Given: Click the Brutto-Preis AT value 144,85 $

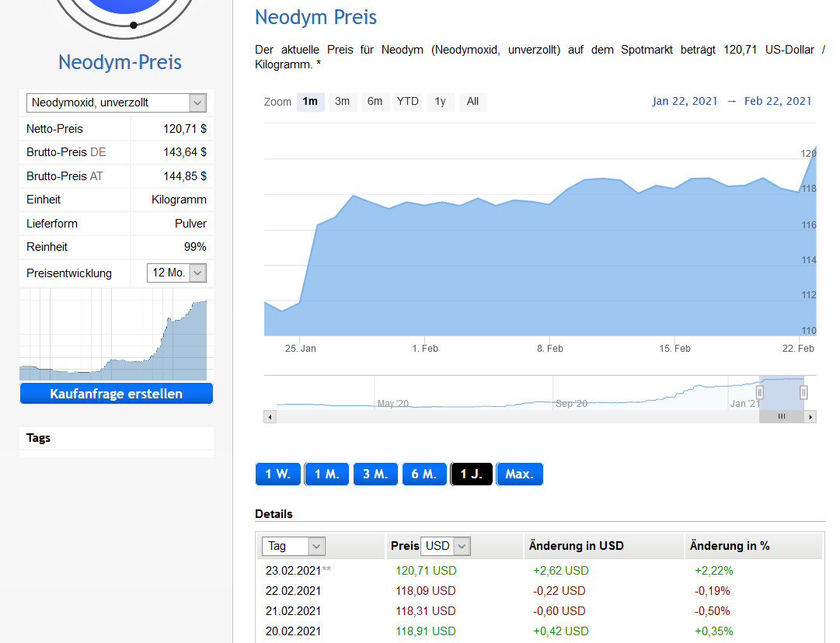Looking at the screenshot, I should click(185, 176).
